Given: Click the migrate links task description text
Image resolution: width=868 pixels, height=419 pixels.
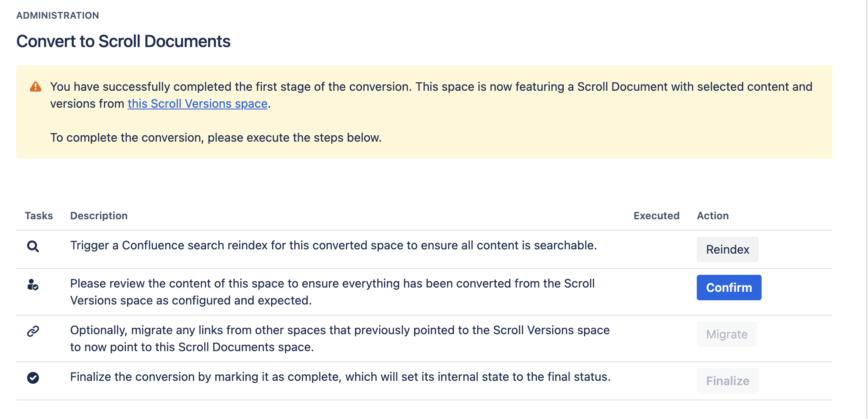Looking at the screenshot, I should (339, 338).
